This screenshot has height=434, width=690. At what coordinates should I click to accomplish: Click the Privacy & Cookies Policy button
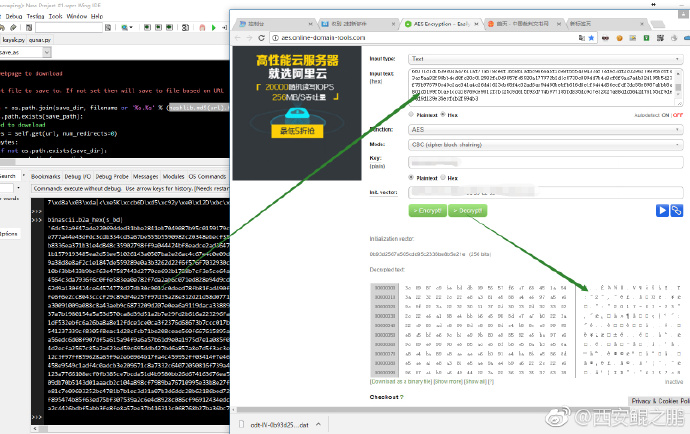click(659, 401)
